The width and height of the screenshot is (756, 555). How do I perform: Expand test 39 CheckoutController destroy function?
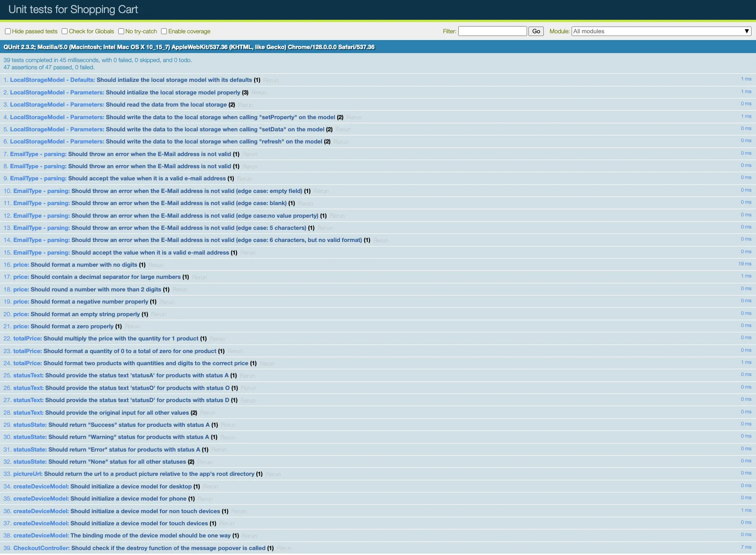(168, 548)
